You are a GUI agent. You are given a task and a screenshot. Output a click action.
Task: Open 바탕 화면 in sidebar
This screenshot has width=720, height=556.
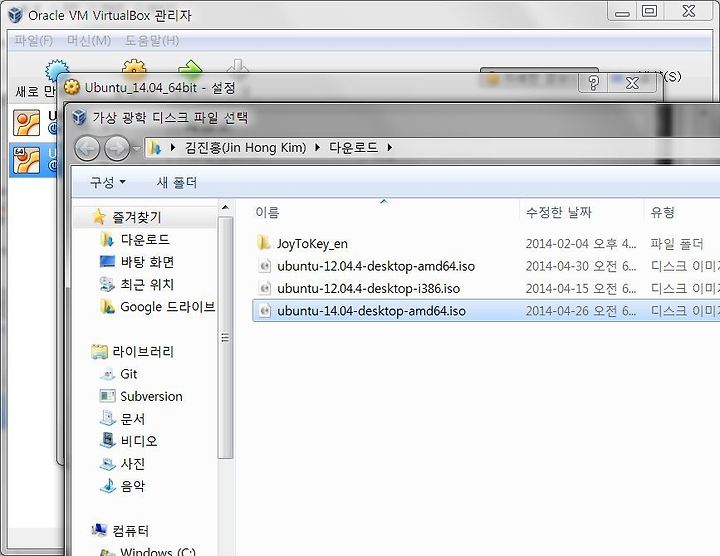pos(147,262)
